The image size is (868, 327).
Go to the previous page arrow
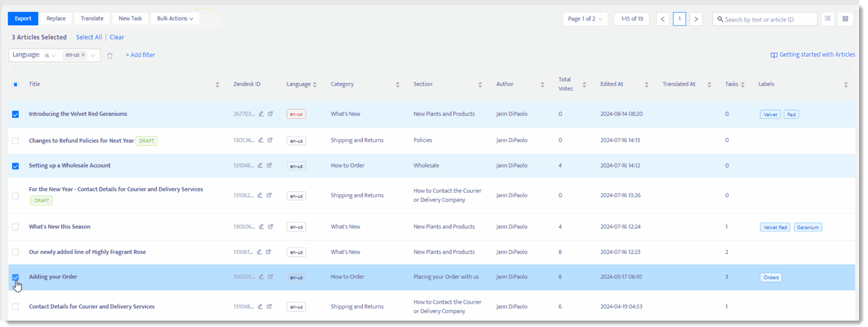click(662, 19)
